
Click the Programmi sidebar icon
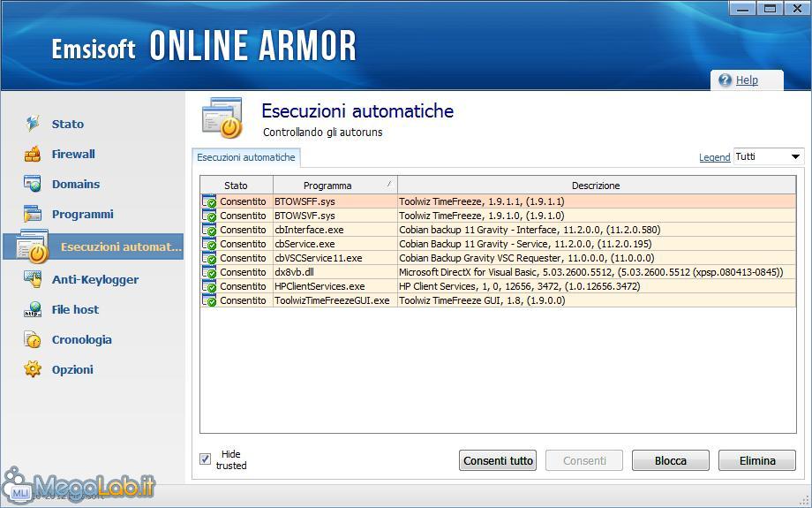[33, 214]
